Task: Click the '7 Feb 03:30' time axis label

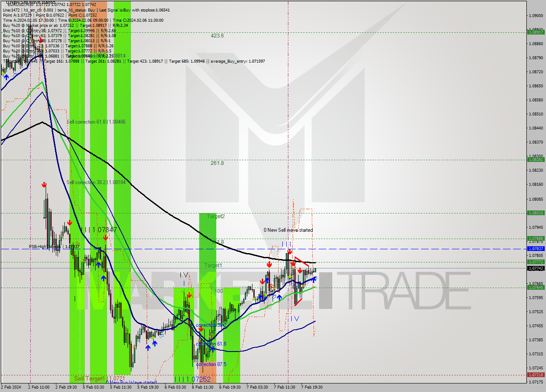Action: pyautogui.click(x=257, y=387)
